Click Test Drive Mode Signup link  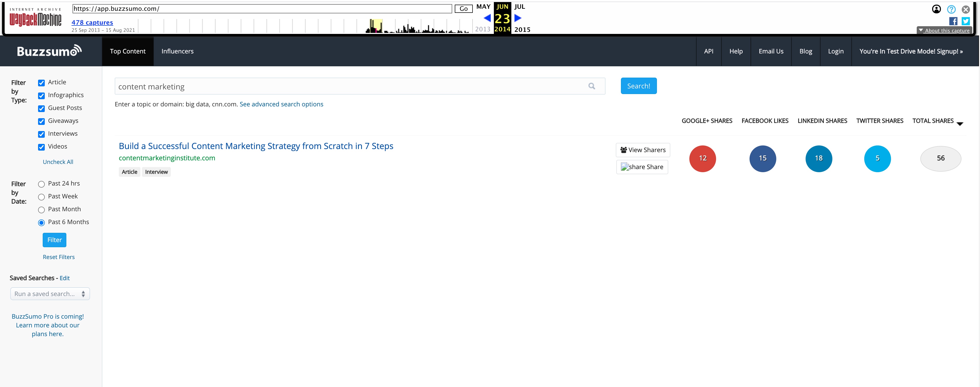click(x=911, y=51)
